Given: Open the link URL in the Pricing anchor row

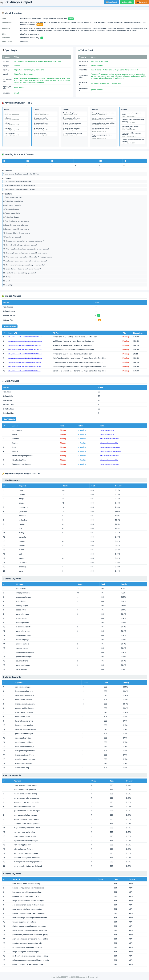Looking at the screenshot, I should (109, 443).
